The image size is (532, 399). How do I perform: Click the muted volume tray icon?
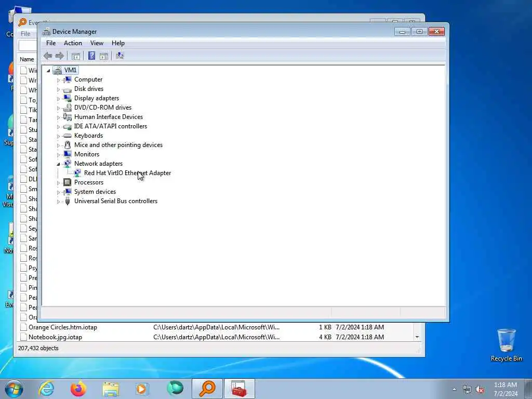(480, 390)
